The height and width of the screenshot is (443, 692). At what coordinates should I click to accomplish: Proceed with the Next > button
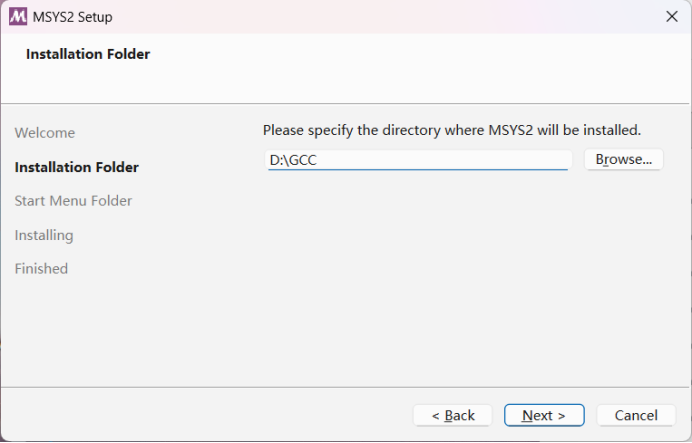tap(544, 415)
